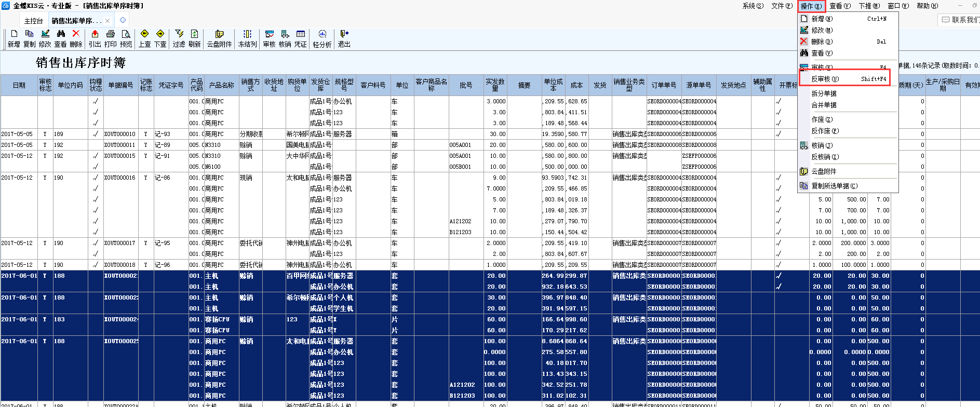The width and height of the screenshot is (980, 407).
Task: Click the 删除 red X toolbar icon
Action: tap(76, 38)
